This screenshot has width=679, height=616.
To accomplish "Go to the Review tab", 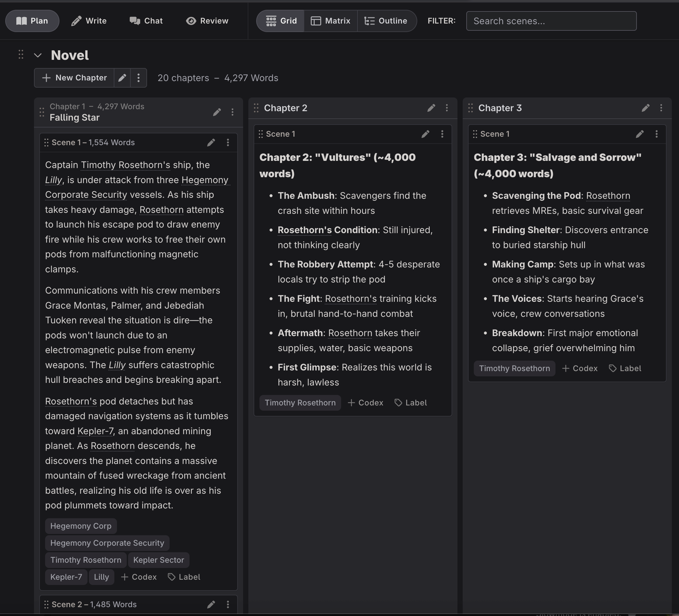I will pos(207,21).
